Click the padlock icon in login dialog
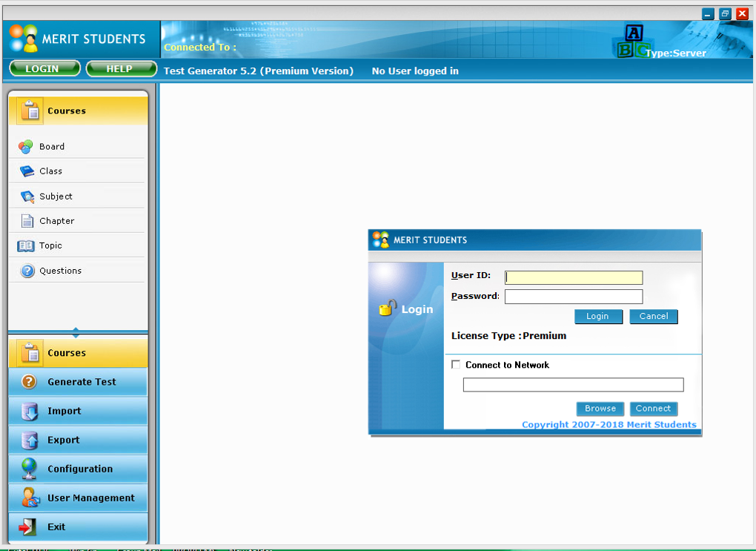The height and width of the screenshot is (551, 756). tap(387, 308)
